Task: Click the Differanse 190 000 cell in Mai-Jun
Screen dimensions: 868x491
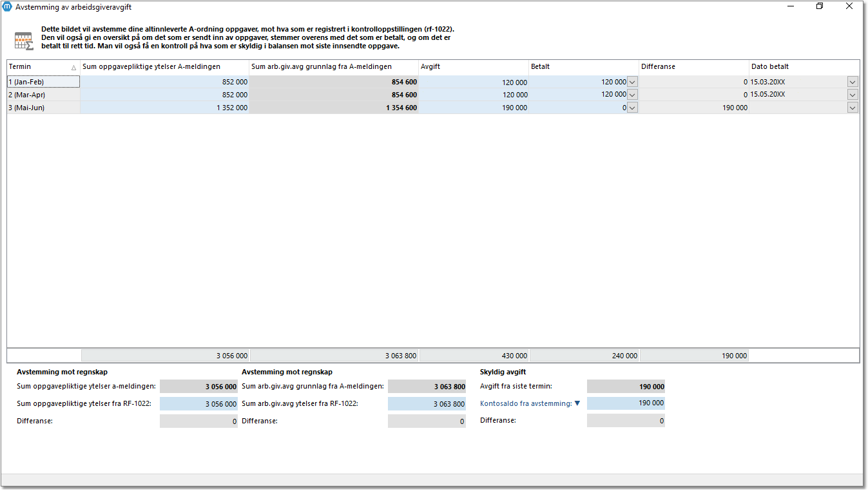Action: coord(694,108)
